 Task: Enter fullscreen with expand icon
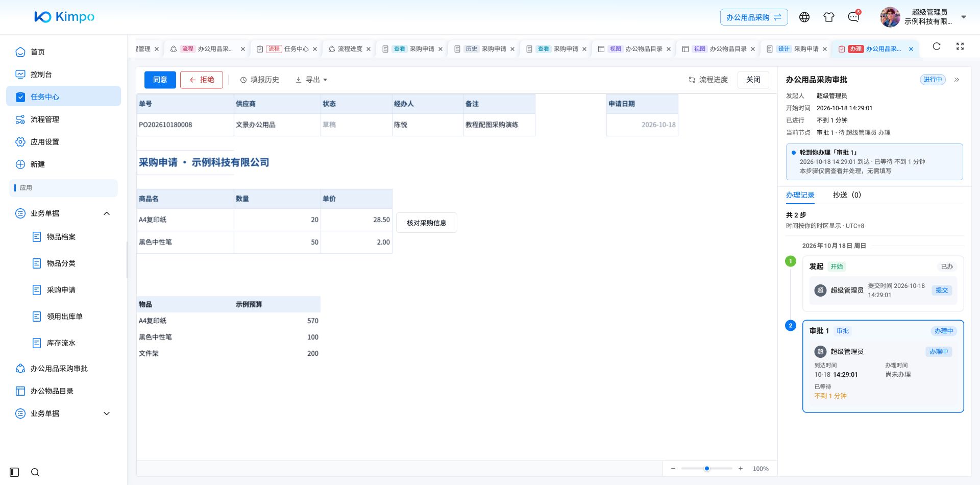(960, 46)
